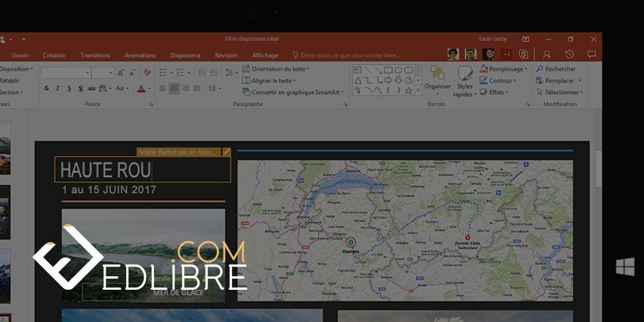The image size is (644, 322).
Task: Open version history clock icon
Action: click(x=569, y=54)
